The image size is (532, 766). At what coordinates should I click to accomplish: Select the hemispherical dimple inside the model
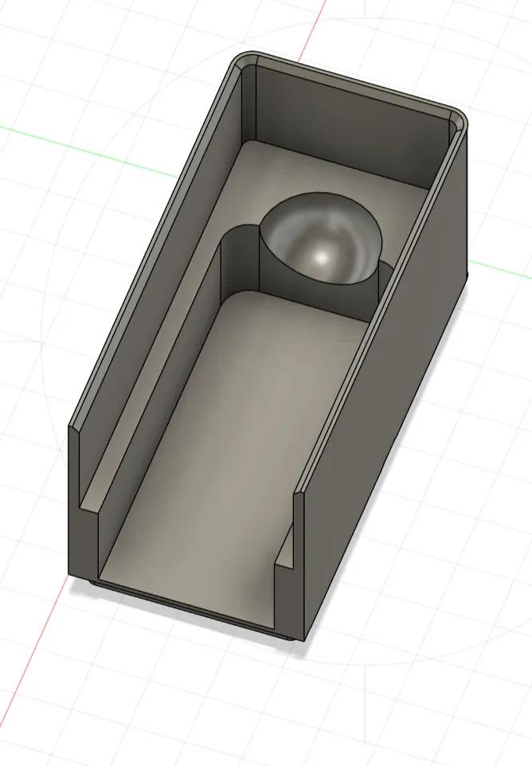coord(320,238)
